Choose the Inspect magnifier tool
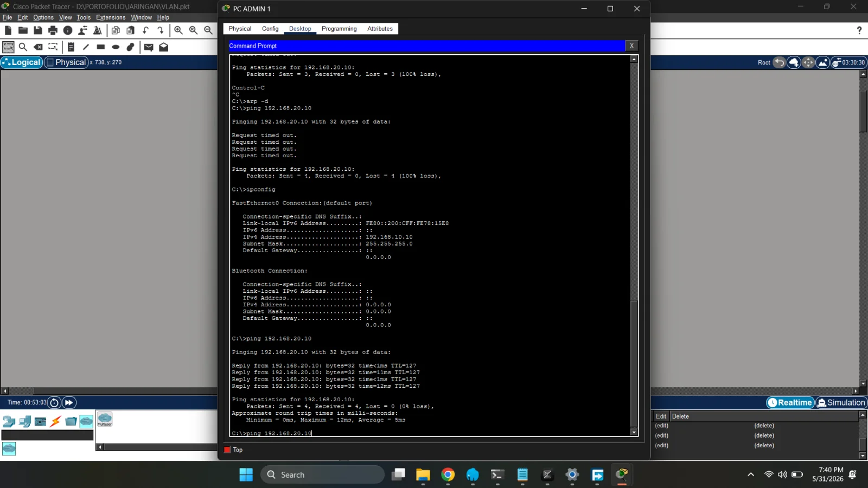The height and width of the screenshot is (488, 868). pos(23,47)
